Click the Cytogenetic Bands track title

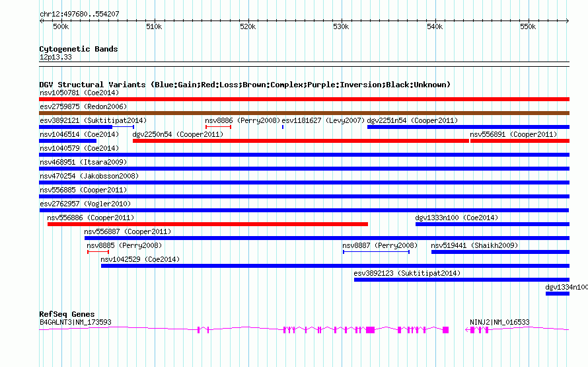pyautogui.click(x=79, y=49)
